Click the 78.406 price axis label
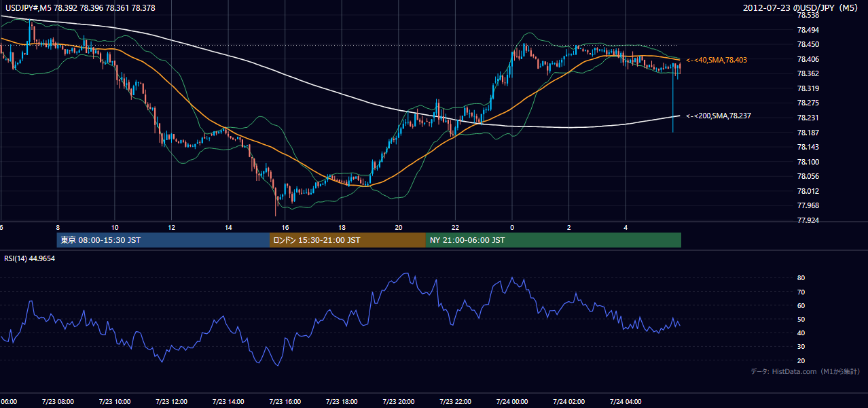This screenshot has width=868, height=408. tap(808, 59)
